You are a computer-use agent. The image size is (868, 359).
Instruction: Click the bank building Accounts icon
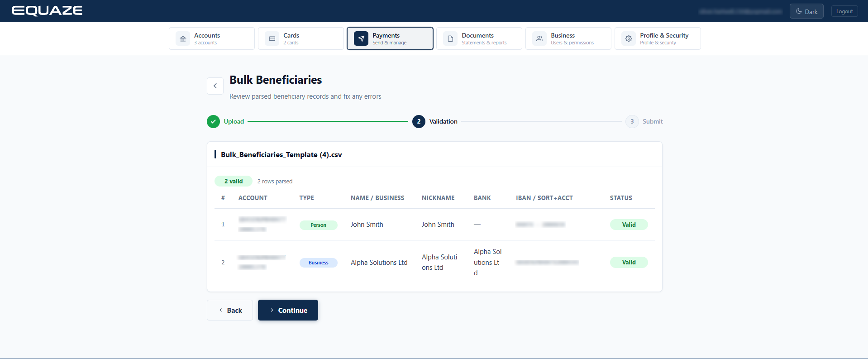tap(183, 38)
